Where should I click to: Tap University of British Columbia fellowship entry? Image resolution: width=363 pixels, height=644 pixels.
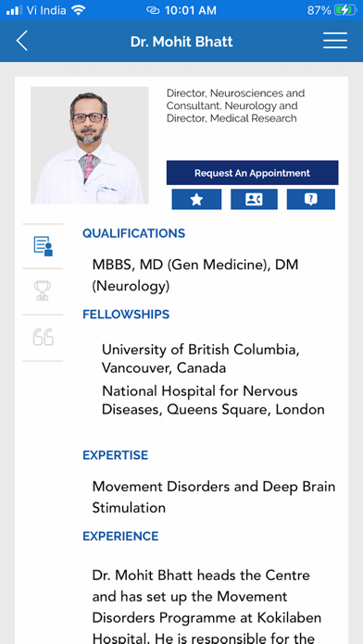coord(201,359)
